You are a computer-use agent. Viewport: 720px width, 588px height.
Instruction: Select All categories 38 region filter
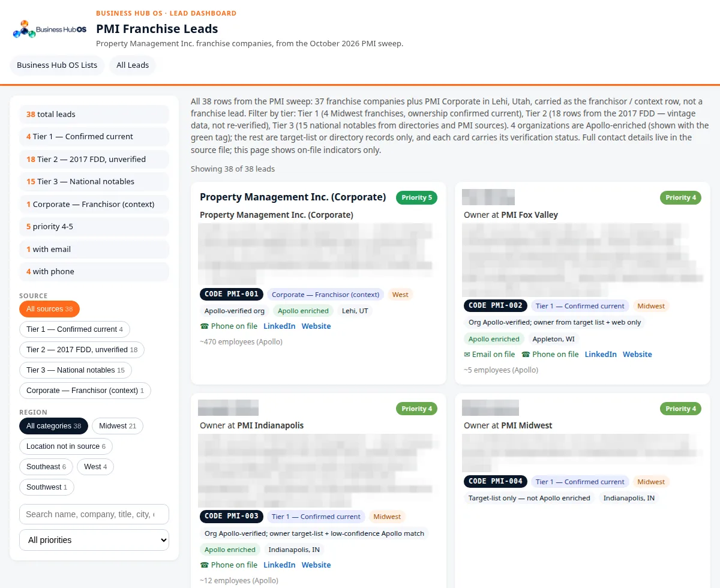click(53, 426)
